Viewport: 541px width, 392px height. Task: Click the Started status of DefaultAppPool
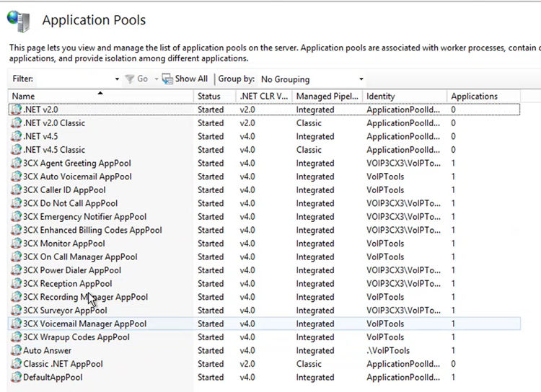coord(211,377)
